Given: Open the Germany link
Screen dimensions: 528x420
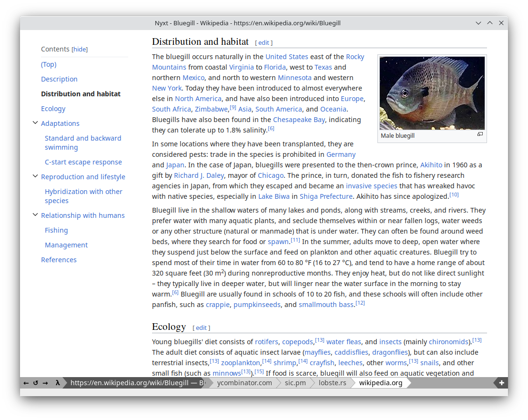Looking at the screenshot, I should pyautogui.click(x=341, y=154).
